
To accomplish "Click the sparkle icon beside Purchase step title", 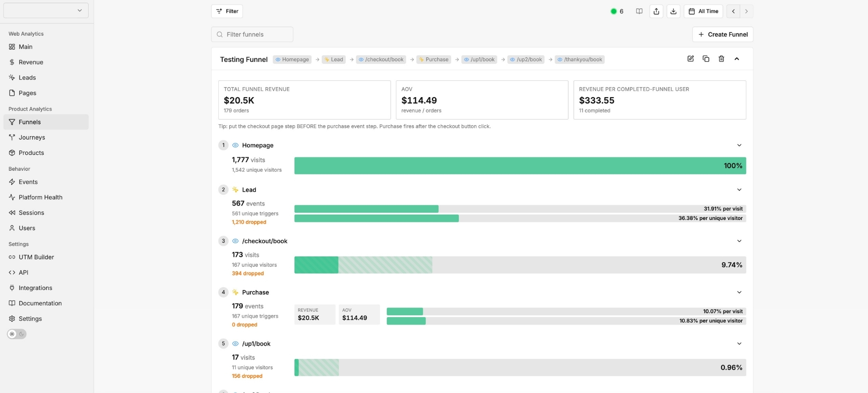I will 235,292.
